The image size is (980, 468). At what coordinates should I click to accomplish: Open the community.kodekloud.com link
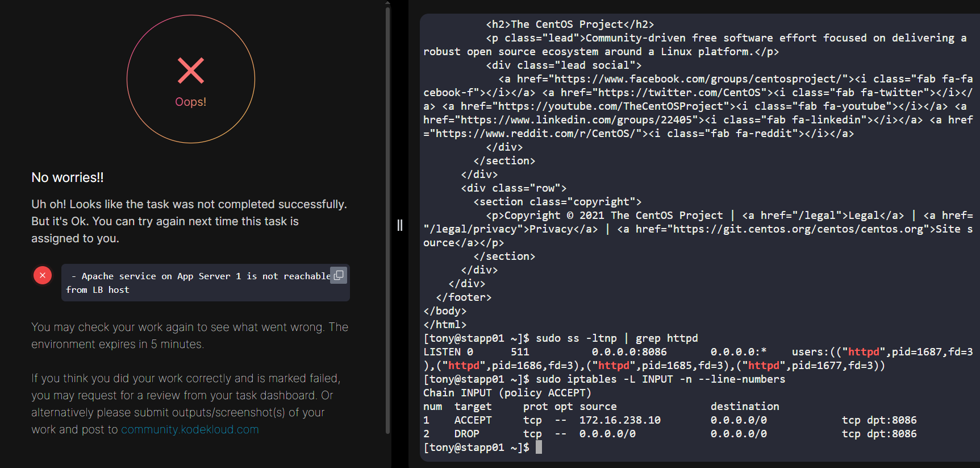190,430
